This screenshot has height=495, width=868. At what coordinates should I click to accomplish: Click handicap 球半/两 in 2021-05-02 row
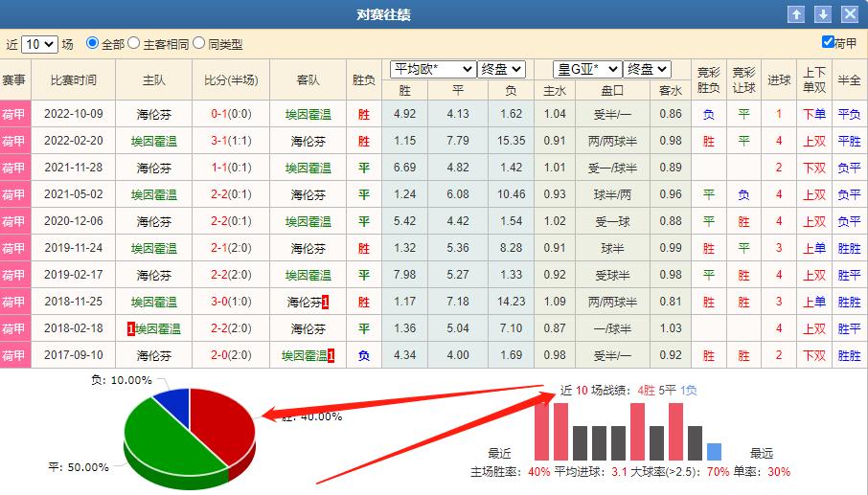(612, 194)
